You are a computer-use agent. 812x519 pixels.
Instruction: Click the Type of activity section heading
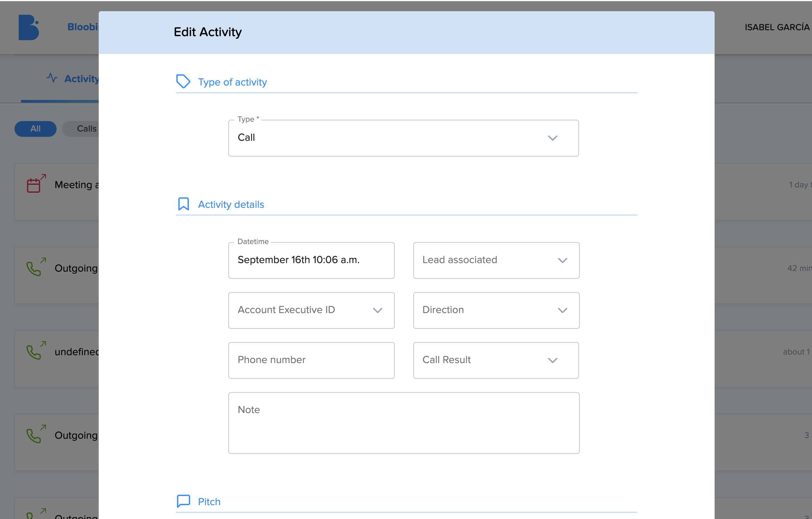click(232, 82)
